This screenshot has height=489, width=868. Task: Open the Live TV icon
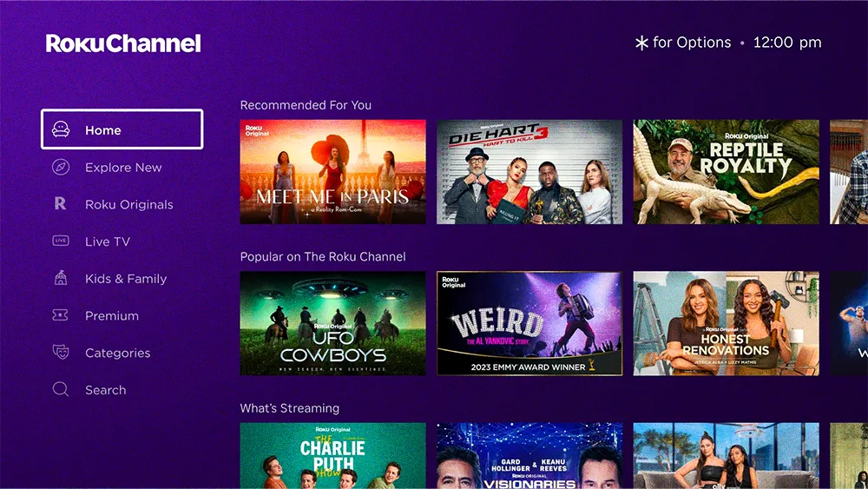point(61,241)
